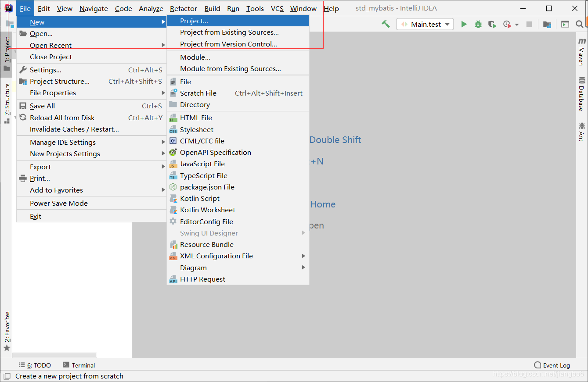Image resolution: width=588 pixels, height=382 pixels.
Task: Create a new Kotlin Script
Action: 238,198
